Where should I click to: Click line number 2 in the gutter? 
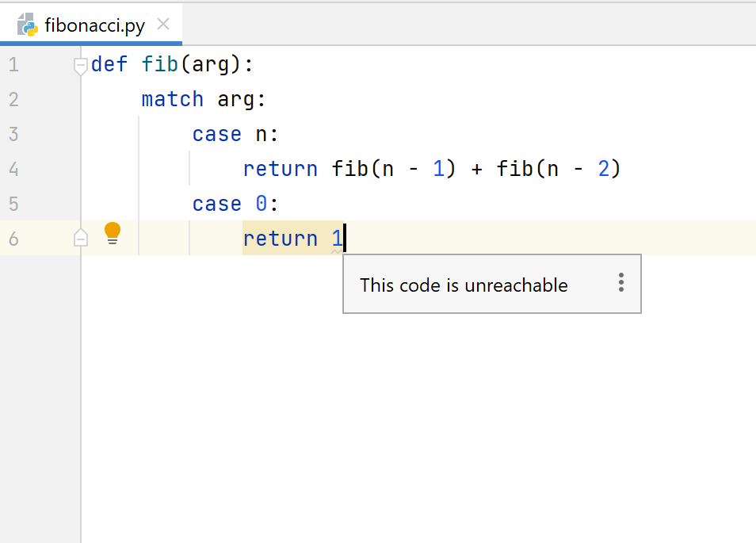pos(13,99)
